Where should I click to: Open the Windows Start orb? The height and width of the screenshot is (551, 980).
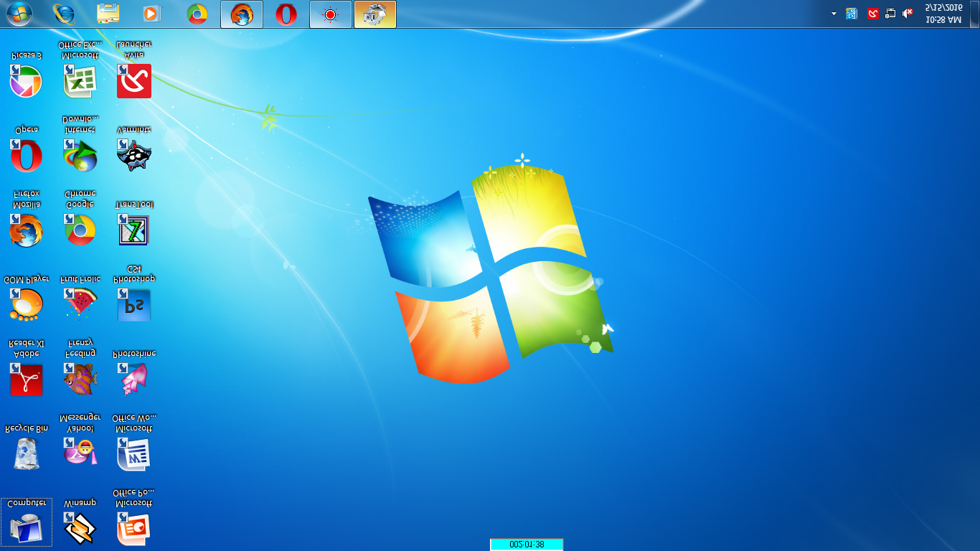pyautogui.click(x=19, y=14)
